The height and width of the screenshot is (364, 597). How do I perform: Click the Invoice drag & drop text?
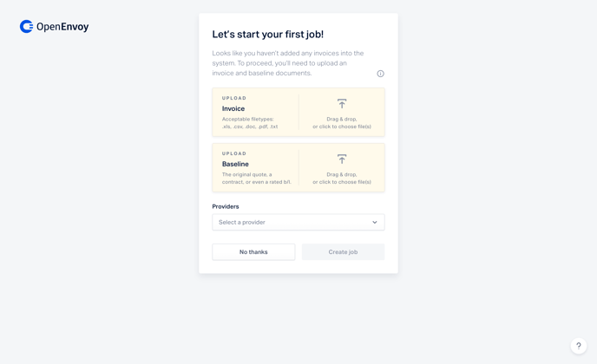pos(342,123)
